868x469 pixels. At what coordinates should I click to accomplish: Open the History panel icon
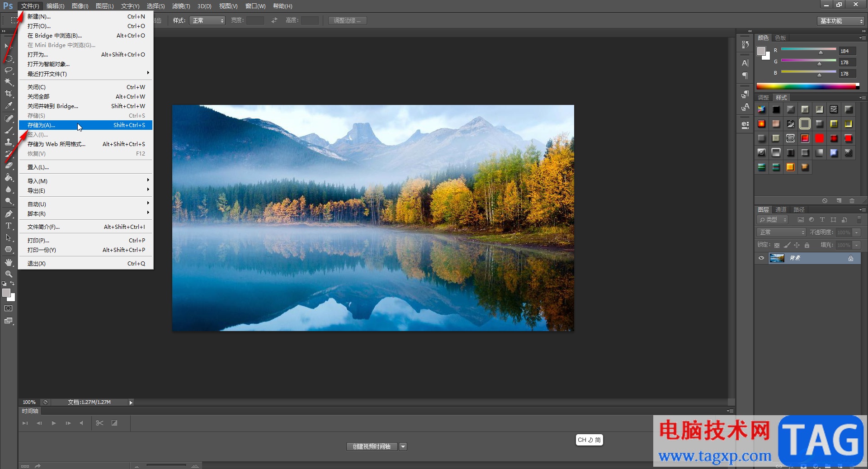tap(745, 44)
